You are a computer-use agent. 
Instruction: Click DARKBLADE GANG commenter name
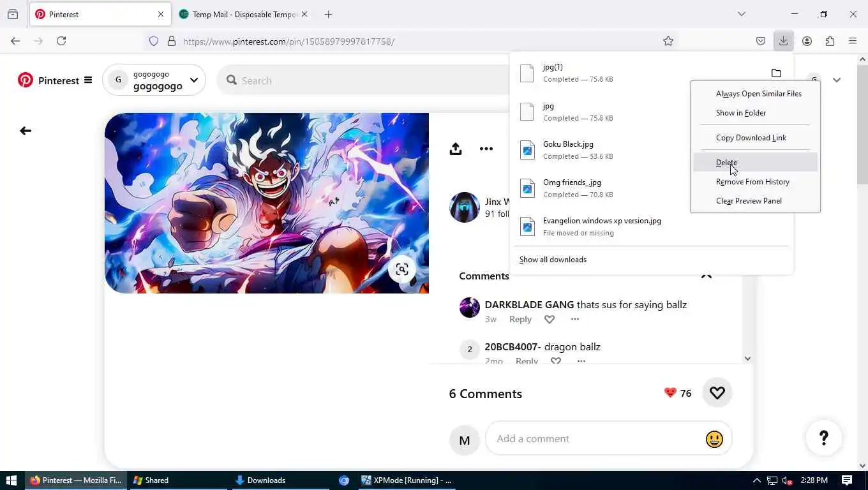pos(529,305)
